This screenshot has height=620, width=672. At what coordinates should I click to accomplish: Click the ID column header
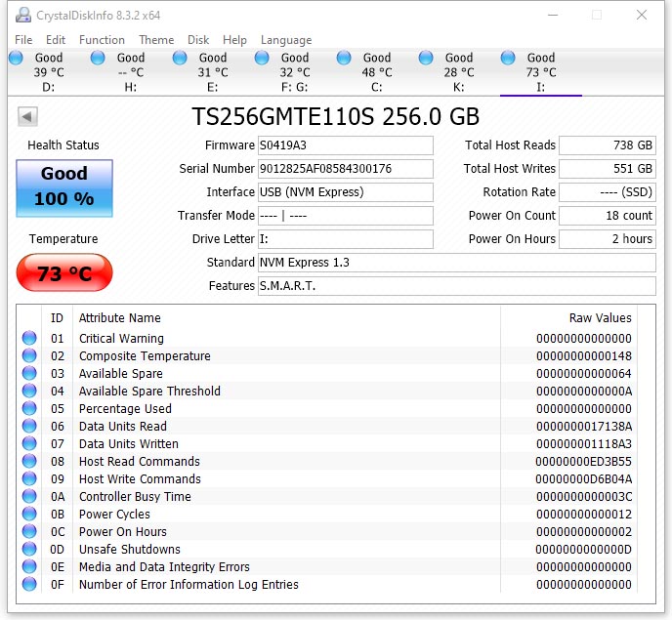57,318
